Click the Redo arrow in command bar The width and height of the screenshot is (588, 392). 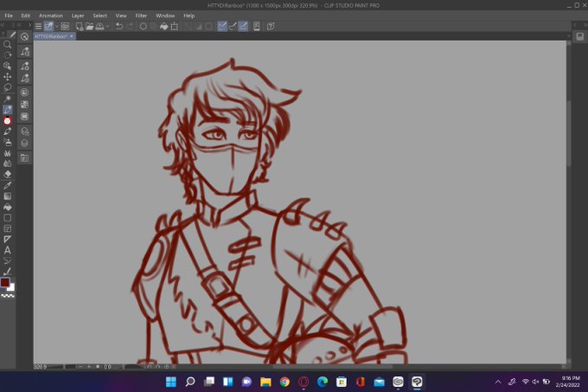click(x=130, y=26)
